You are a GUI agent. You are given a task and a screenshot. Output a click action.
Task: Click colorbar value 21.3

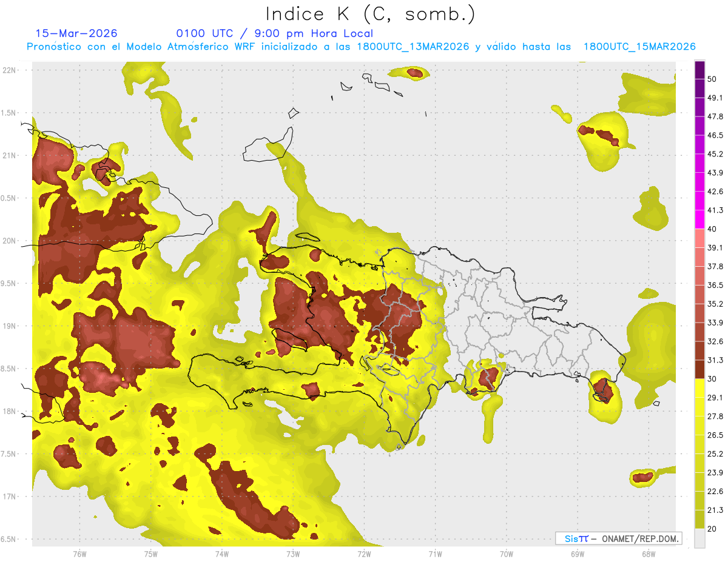point(715,510)
